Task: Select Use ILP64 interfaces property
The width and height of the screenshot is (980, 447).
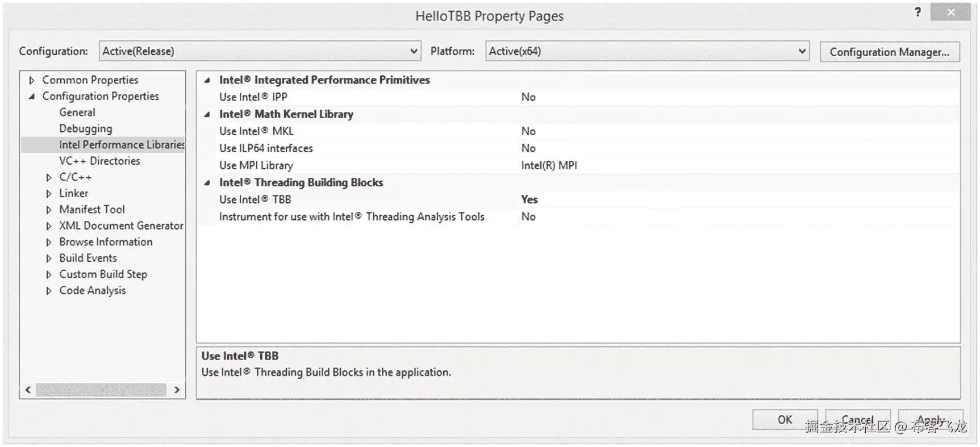Action: click(x=266, y=148)
